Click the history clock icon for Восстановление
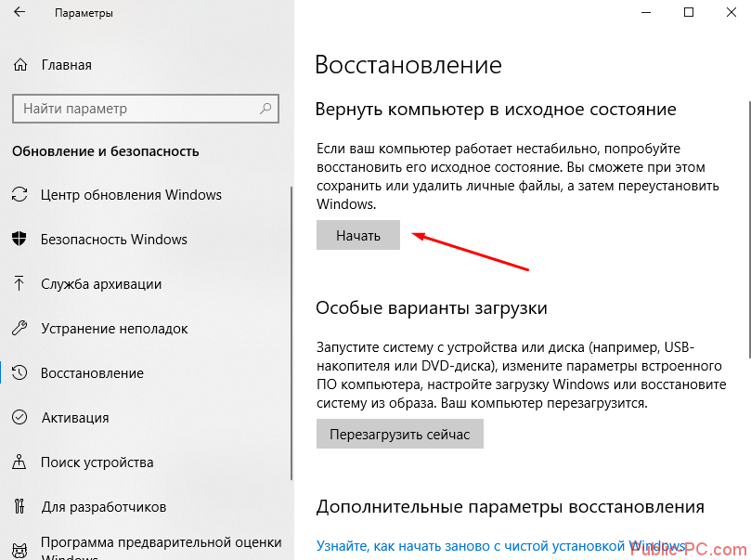Viewport: 751px width, 560px height. (x=19, y=372)
